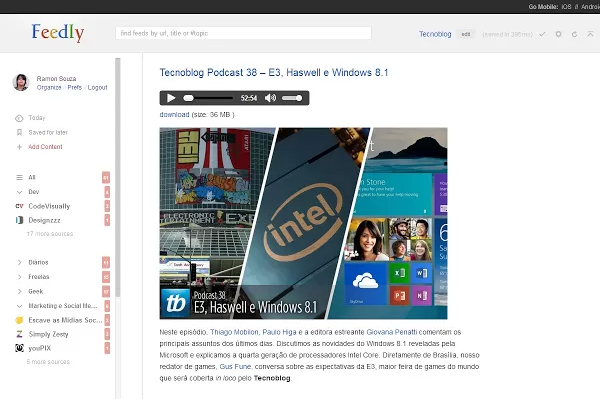Open the iOS mobile link
Screen dimensions: 600x400
566,7
